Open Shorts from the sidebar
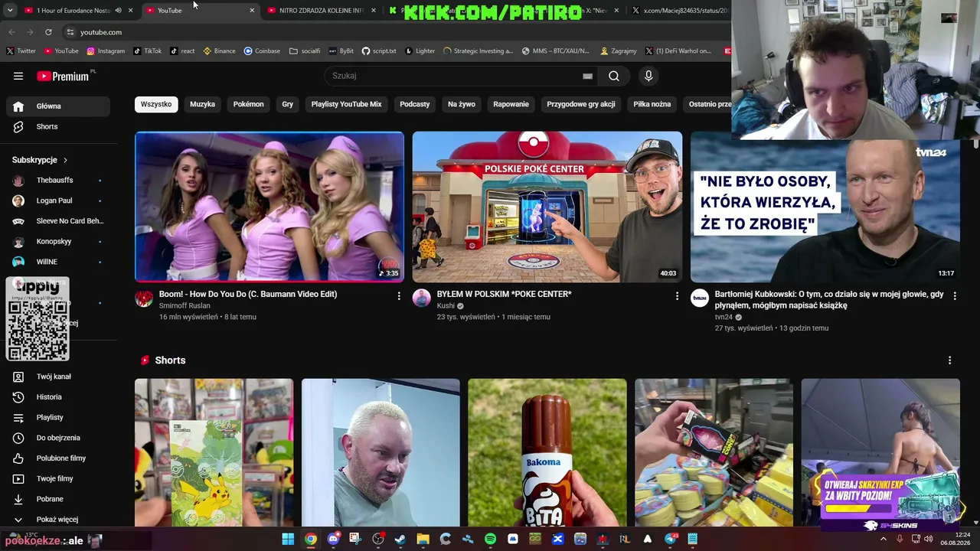This screenshot has width=980, height=551. coord(58,126)
